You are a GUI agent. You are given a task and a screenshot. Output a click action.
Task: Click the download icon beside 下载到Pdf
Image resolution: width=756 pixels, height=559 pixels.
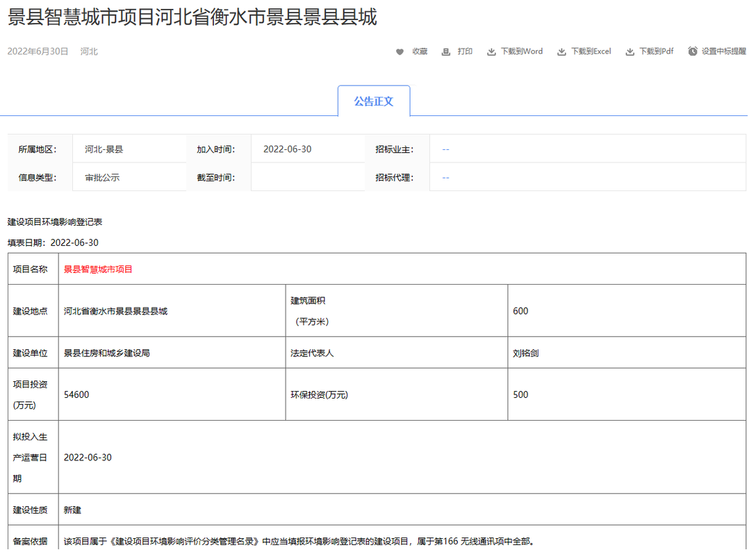[x=630, y=51]
